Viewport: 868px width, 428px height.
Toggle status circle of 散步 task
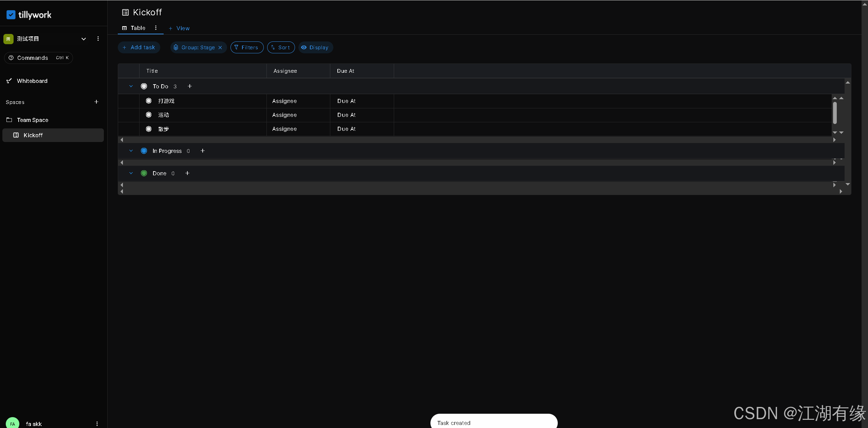[149, 129]
